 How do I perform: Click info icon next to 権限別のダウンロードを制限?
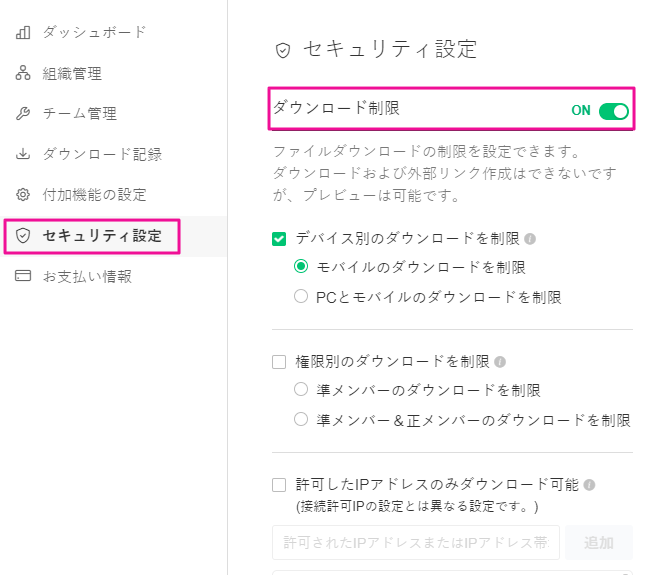[x=500, y=362]
